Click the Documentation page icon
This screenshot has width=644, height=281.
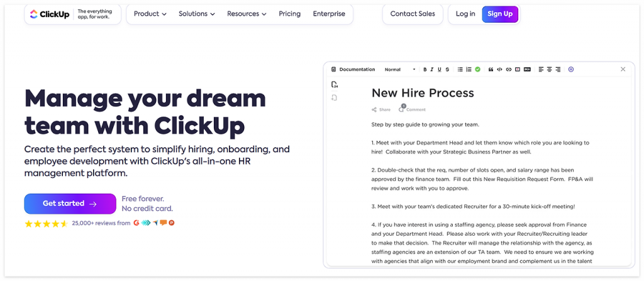pyautogui.click(x=333, y=69)
